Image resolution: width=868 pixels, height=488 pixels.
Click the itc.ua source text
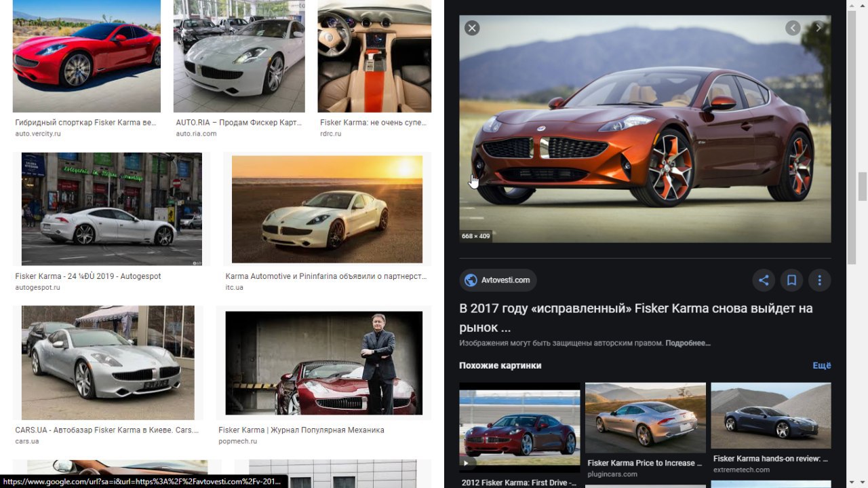coord(234,287)
